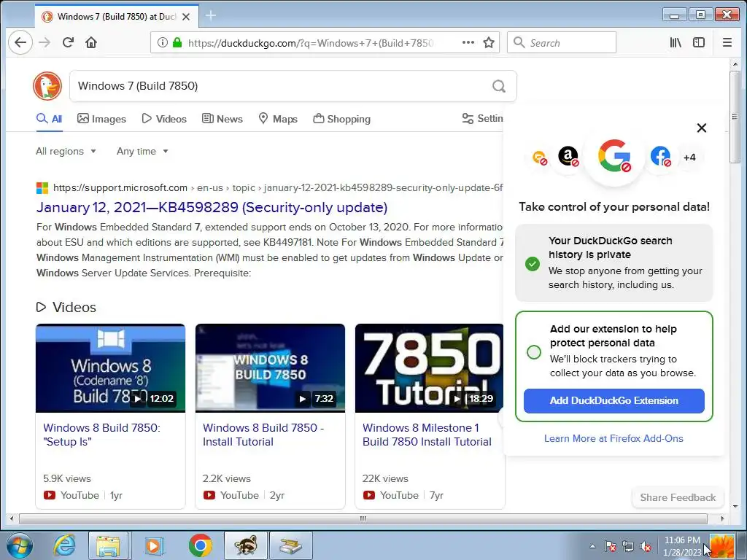Switch to News results tab
The height and width of the screenshot is (560, 747).
pyautogui.click(x=222, y=119)
